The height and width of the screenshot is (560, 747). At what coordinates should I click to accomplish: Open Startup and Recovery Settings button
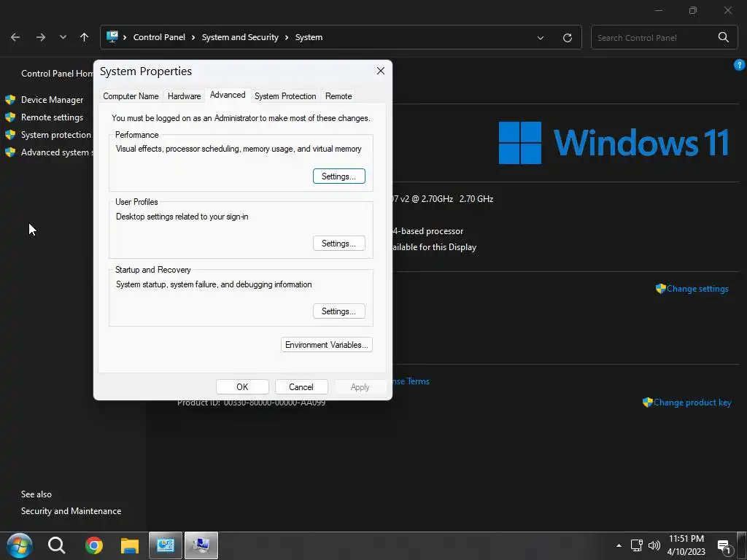click(x=339, y=311)
